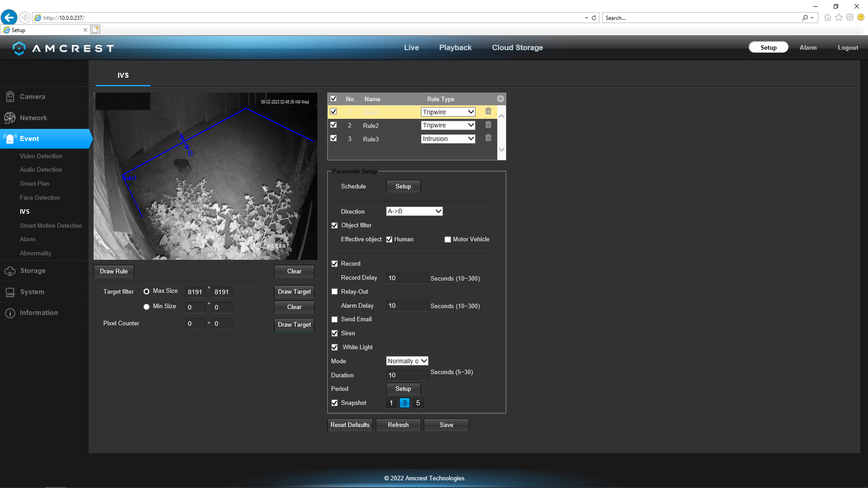Click the Information icon
This screenshot has height=488, width=868.
pyautogui.click(x=10, y=313)
